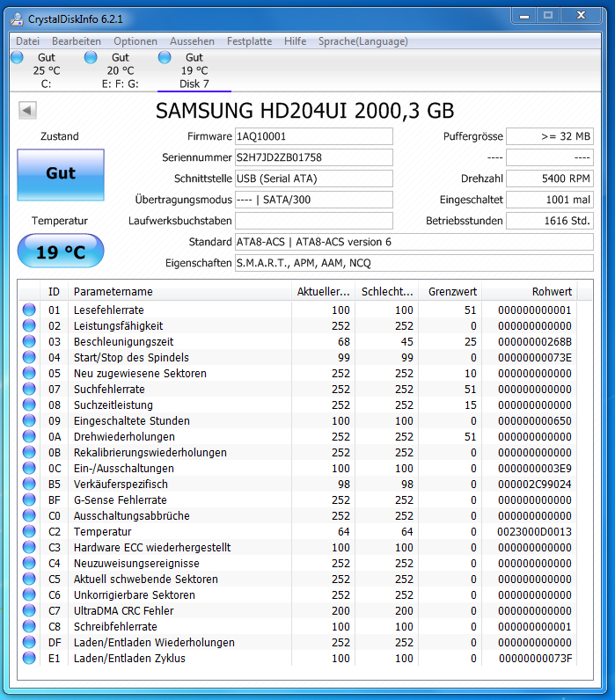
Task: Click the status icon for Neu zugewiesene Sektoren
Action: (29, 373)
